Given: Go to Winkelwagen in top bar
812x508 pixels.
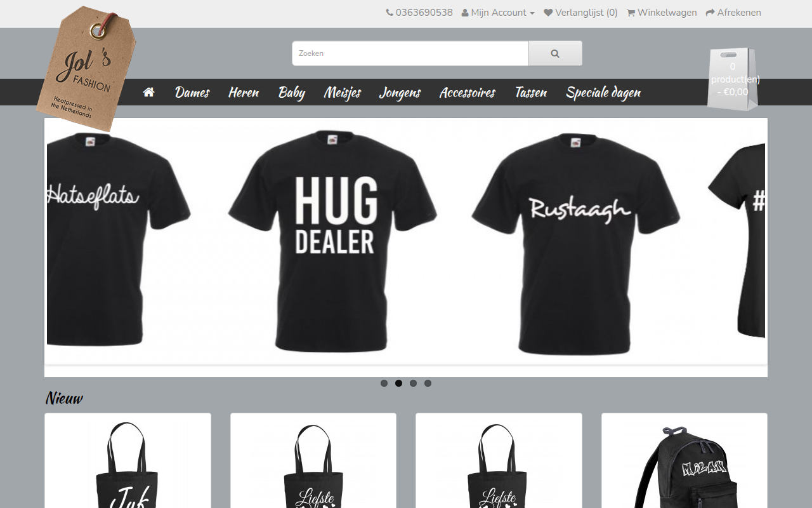Looking at the screenshot, I should tap(662, 13).
